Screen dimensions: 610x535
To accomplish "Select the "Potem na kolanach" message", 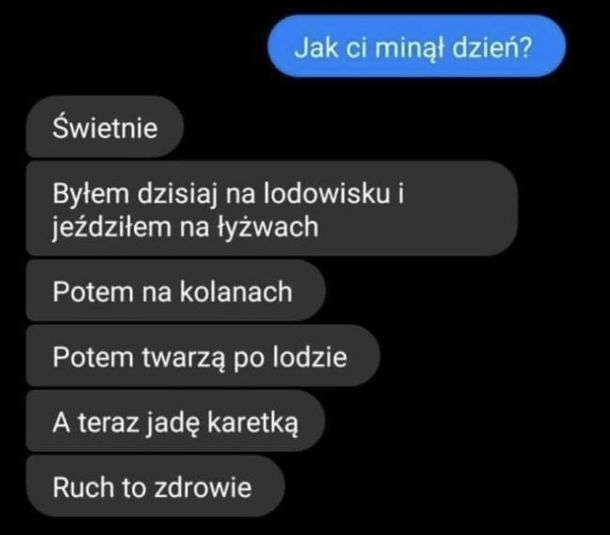I will click(x=175, y=291).
